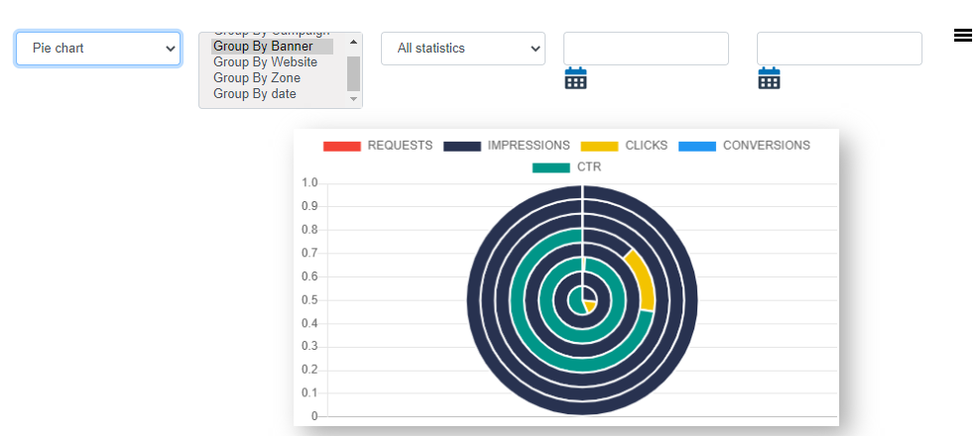The image size is (980, 436).
Task: Click the second date input field
Action: [839, 49]
